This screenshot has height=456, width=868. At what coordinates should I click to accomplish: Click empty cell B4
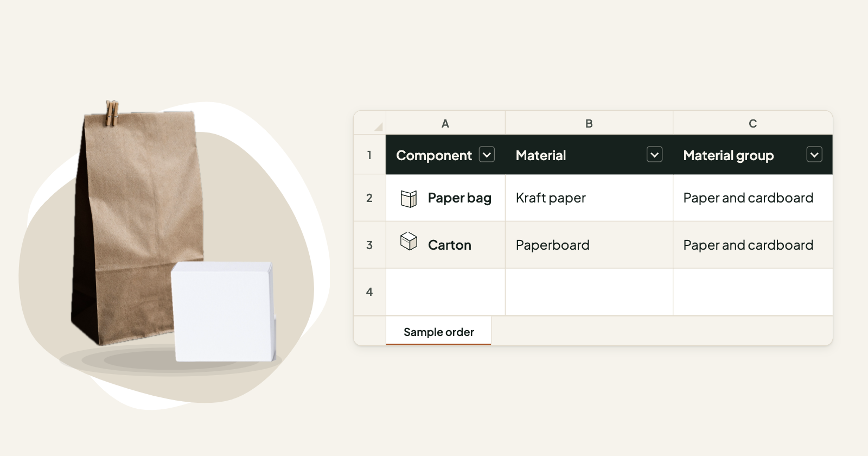pos(589,292)
